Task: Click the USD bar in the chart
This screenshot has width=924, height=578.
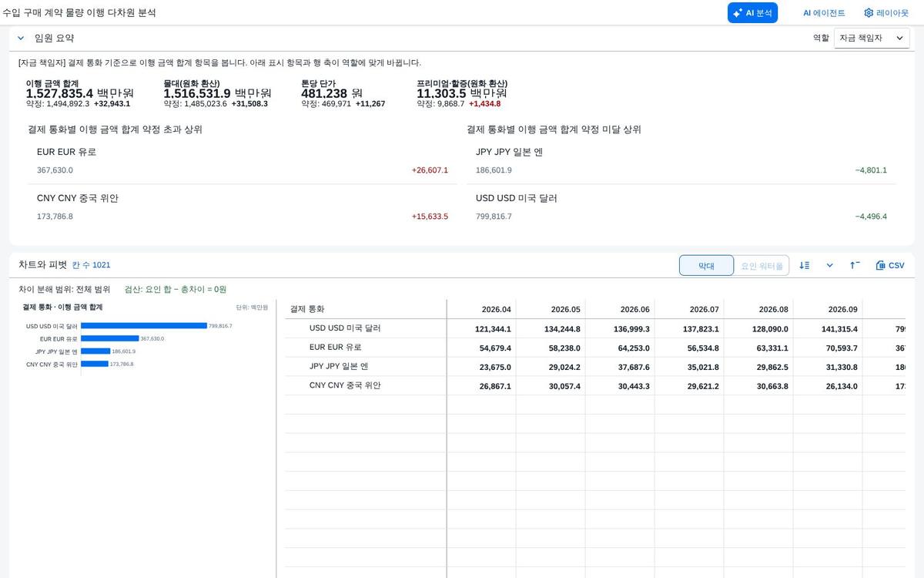Action: click(144, 326)
